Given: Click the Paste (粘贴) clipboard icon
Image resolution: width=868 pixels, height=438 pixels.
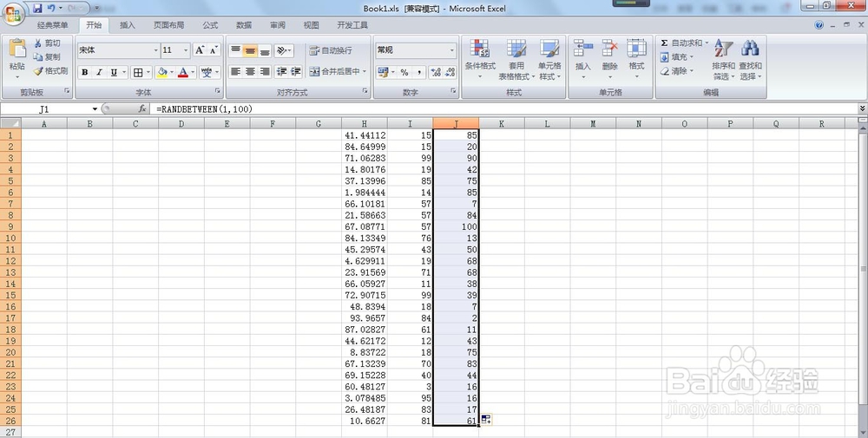Looking at the screenshot, I should (x=17, y=49).
